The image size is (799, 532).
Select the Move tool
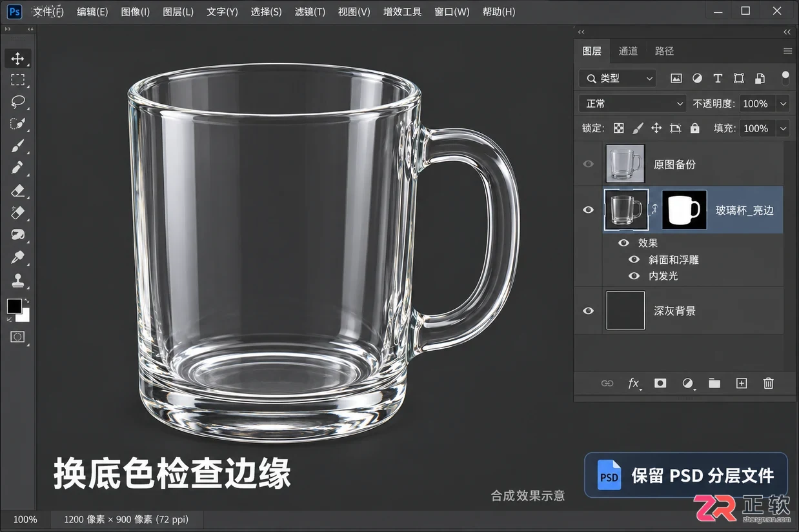point(17,59)
